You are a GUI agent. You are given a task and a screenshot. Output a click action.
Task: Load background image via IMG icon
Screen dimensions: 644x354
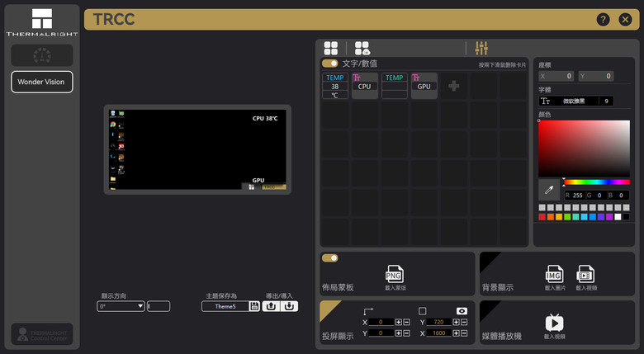pyautogui.click(x=554, y=274)
